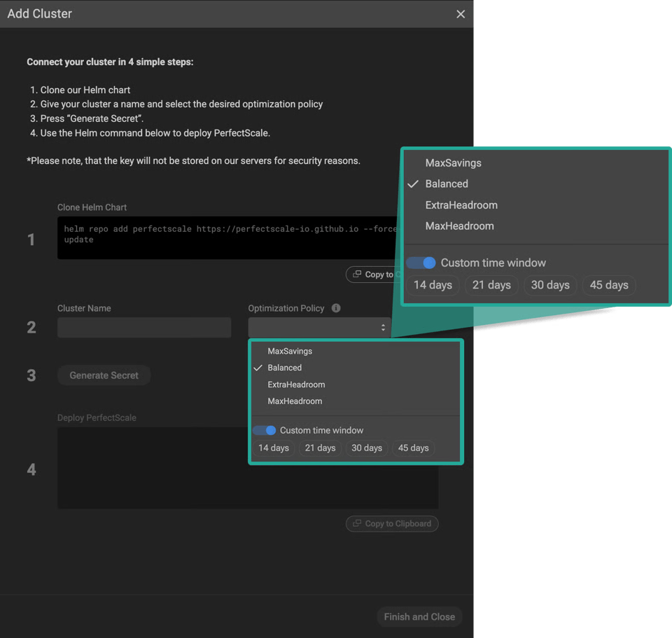The width and height of the screenshot is (672, 638).
Task: Select MaxSavings in the enlarged callout
Action: [453, 163]
